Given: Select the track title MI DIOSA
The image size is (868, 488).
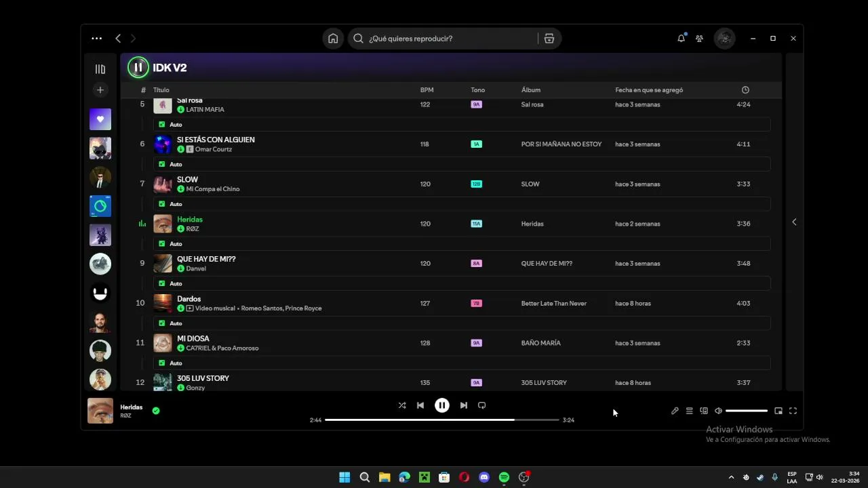Looking at the screenshot, I should [193, 339].
